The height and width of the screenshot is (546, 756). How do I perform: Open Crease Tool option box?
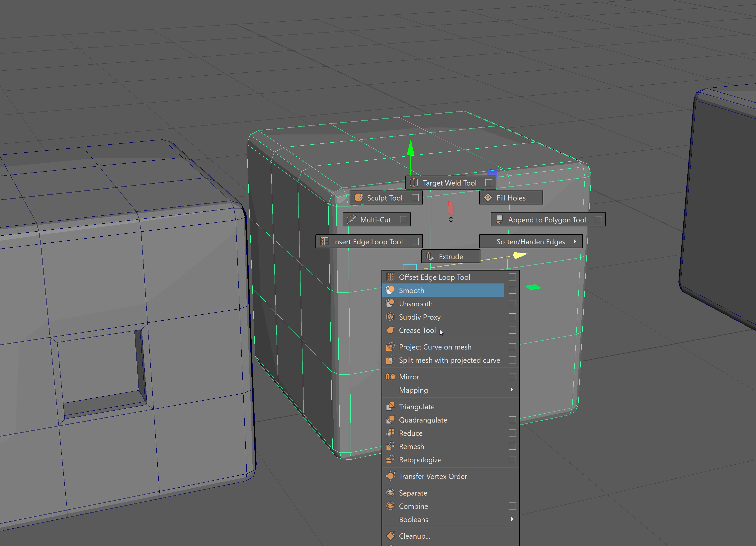[512, 330]
